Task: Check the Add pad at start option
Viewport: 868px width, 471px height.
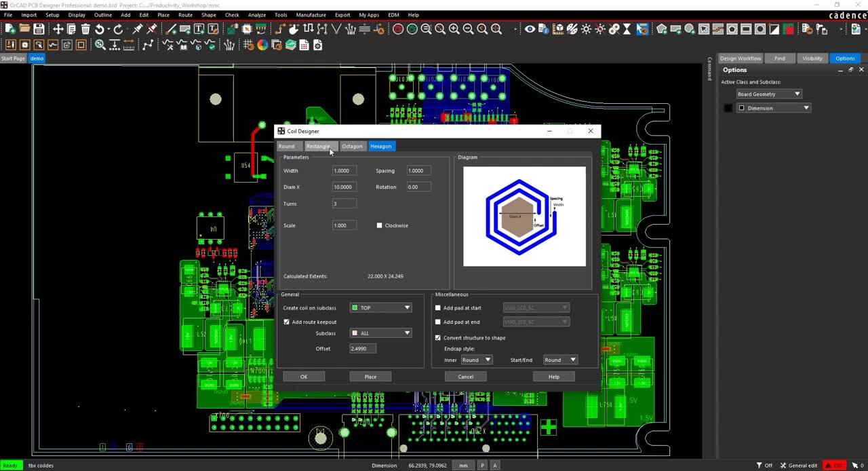Action: [437, 307]
